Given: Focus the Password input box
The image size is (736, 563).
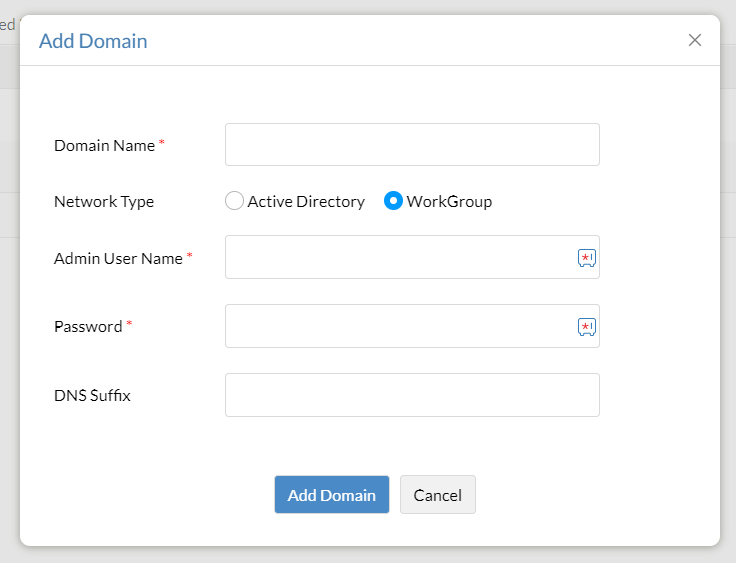Looking at the screenshot, I should [x=400, y=327].
